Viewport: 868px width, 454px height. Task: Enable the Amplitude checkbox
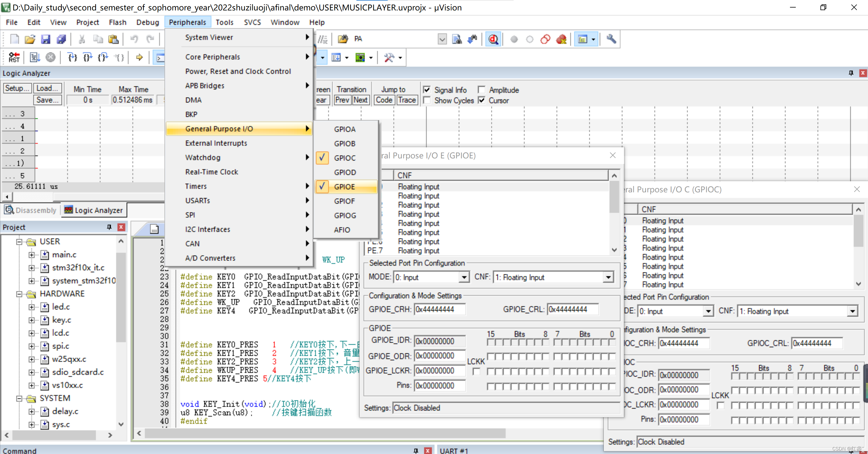pos(481,90)
